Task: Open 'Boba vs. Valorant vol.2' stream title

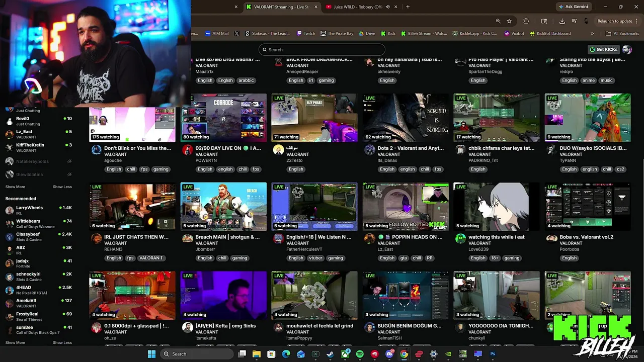Action: [x=587, y=237]
